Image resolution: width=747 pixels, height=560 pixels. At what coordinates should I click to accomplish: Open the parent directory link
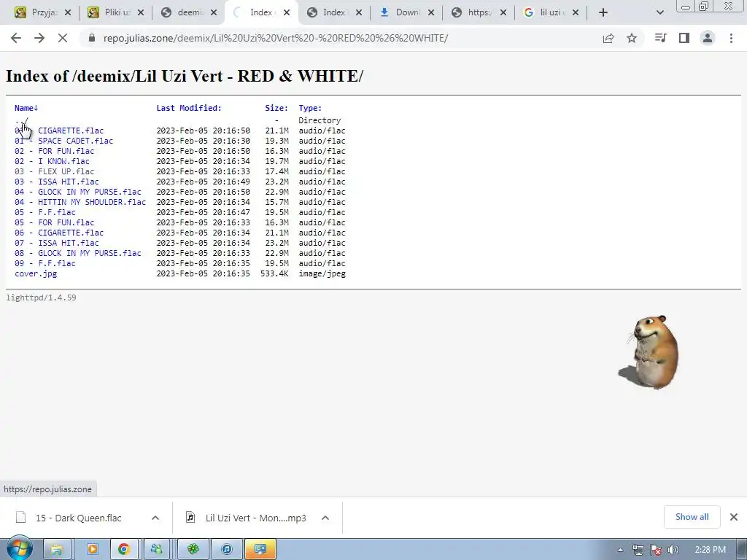(21, 120)
